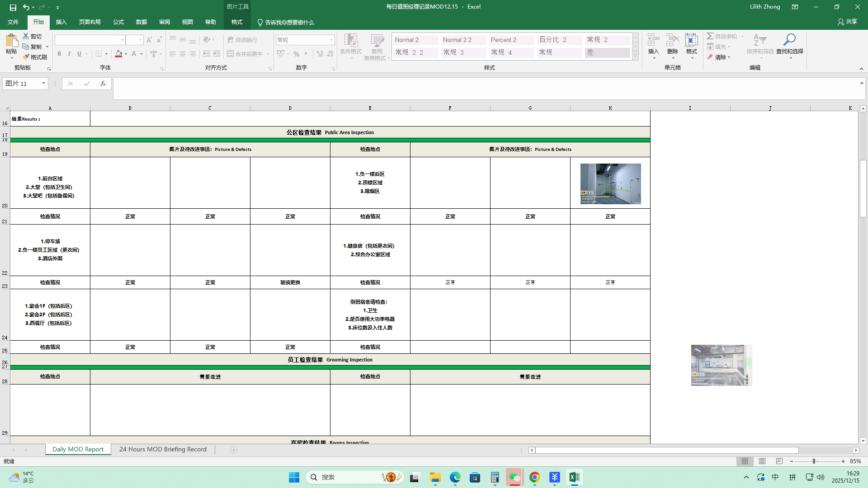
Task: Open WeChat from the taskbar
Action: click(x=514, y=477)
